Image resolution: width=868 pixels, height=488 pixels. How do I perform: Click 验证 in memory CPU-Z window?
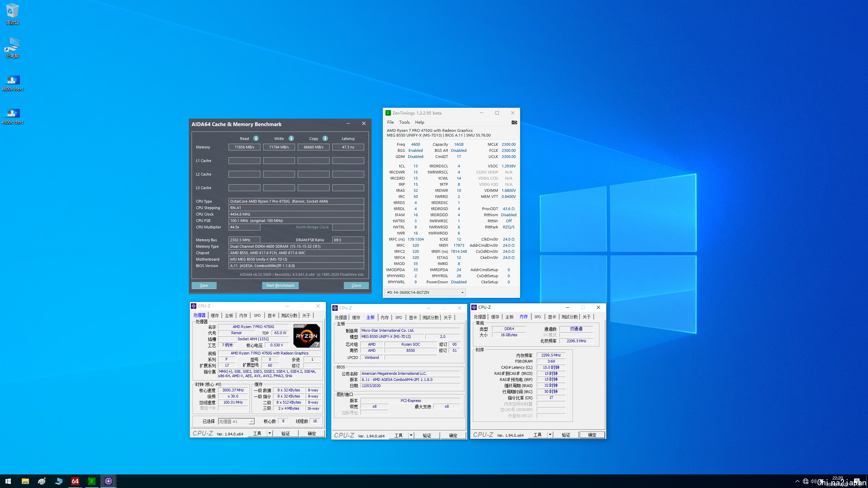point(566,435)
